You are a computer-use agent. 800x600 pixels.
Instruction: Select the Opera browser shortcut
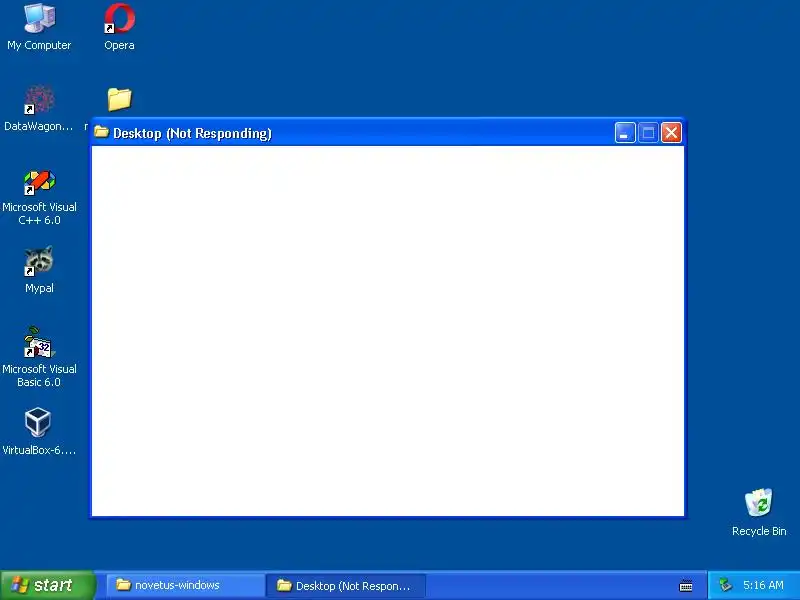(x=119, y=27)
